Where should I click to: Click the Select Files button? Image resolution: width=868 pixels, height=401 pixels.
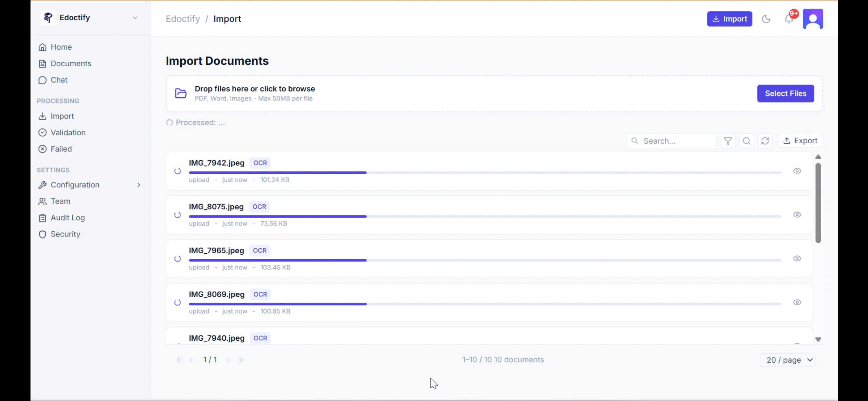(x=785, y=93)
